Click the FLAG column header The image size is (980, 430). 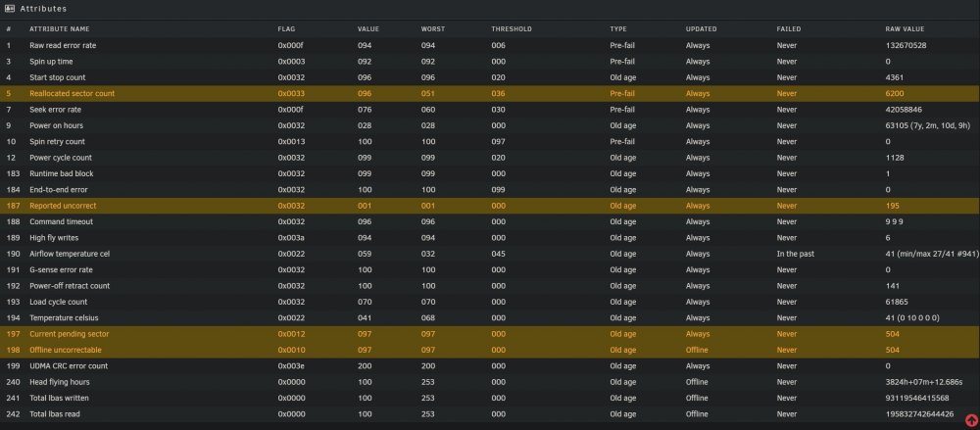coord(286,29)
